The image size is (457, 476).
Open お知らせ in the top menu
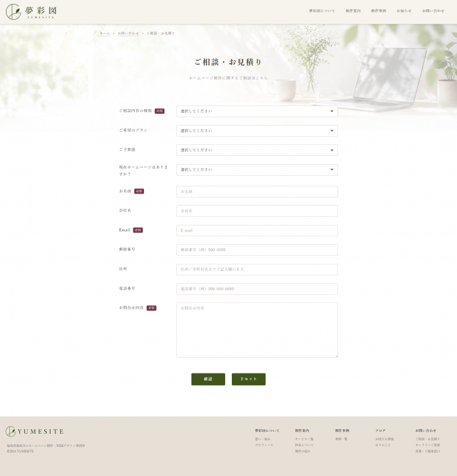tap(404, 11)
